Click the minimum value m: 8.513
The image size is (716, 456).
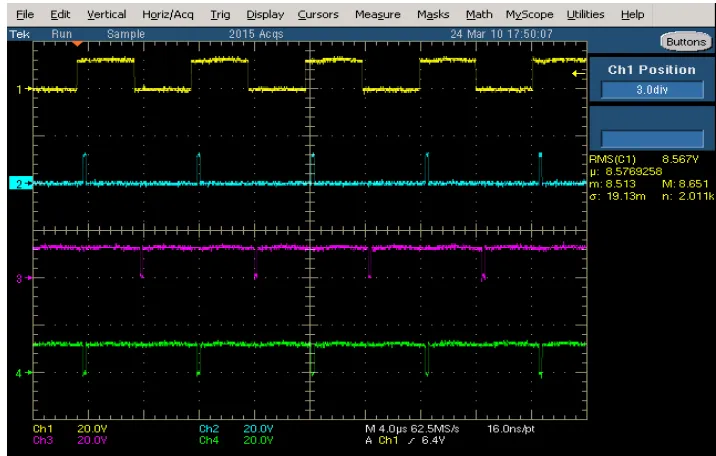(x=612, y=183)
